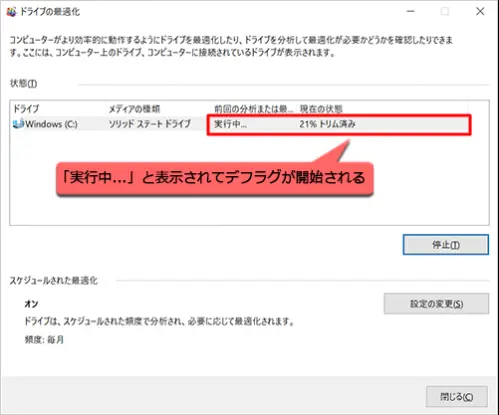Minimize the ドライブの最適化 window
The height and width of the screenshot is (415, 499).
(411, 11)
